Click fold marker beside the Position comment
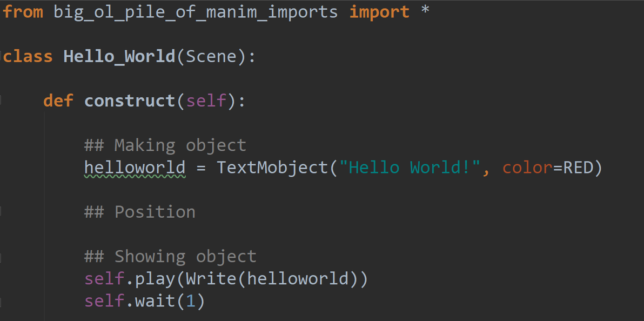 point(2,211)
